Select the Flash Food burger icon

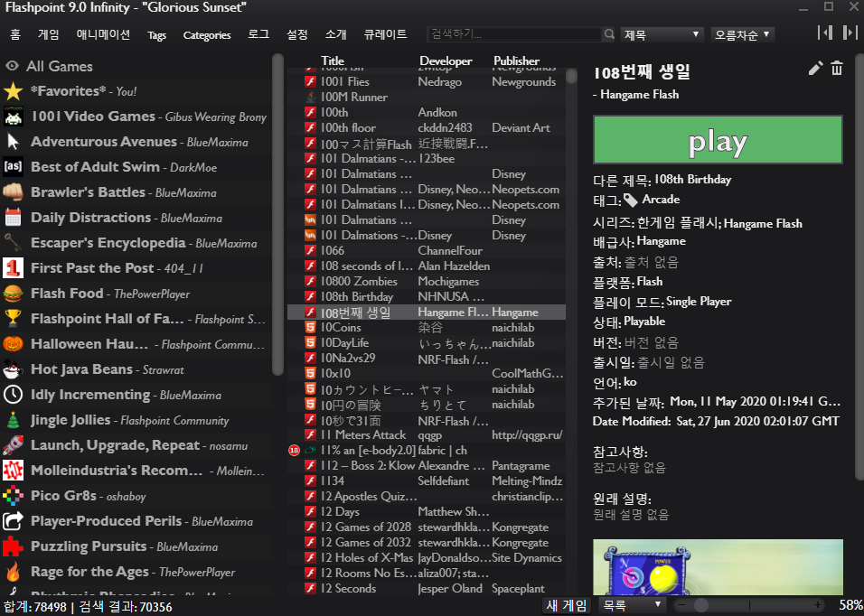point(14,294)
